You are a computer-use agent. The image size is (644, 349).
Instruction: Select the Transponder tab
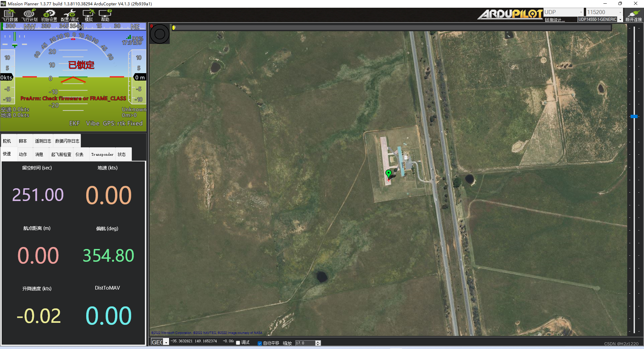102,154
